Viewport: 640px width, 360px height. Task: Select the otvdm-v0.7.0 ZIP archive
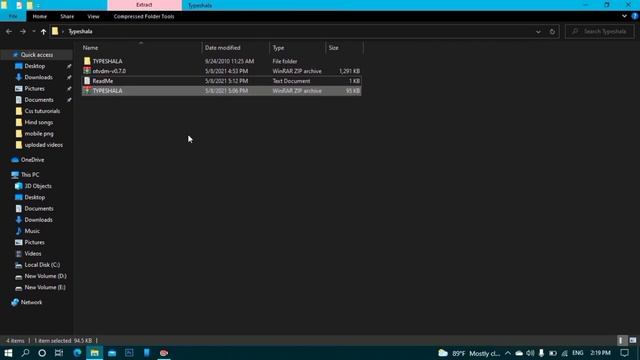(221, 71)
